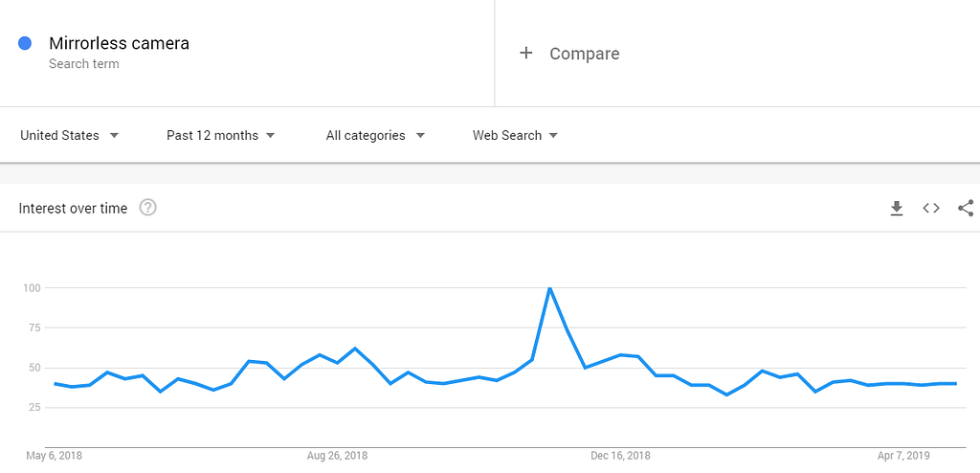The width and height of the screenshot is (980, 473).
Task: Click the plus icon next to Compare
Action: [x=526, y=54]
